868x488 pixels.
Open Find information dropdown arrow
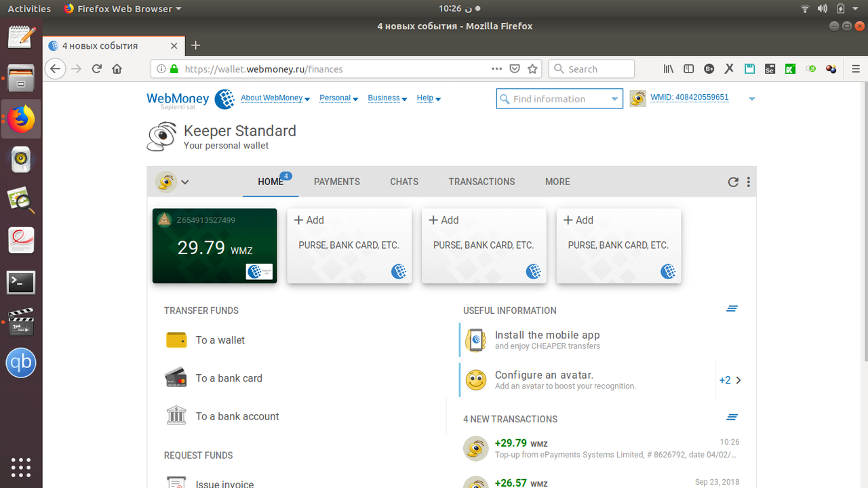tap(614, 99)
